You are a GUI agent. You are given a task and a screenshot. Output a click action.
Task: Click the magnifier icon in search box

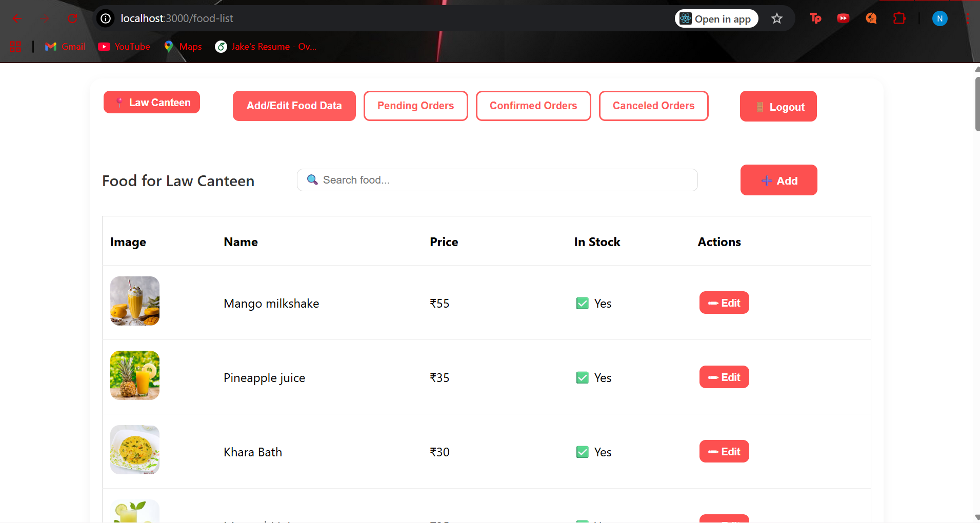click(x=312, y=180)
